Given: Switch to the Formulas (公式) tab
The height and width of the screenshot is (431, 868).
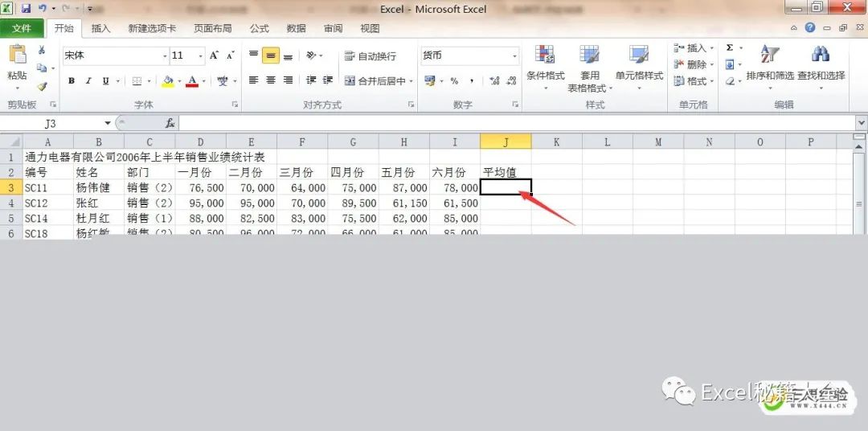Looking at the screenshot, I should [259, 28].
